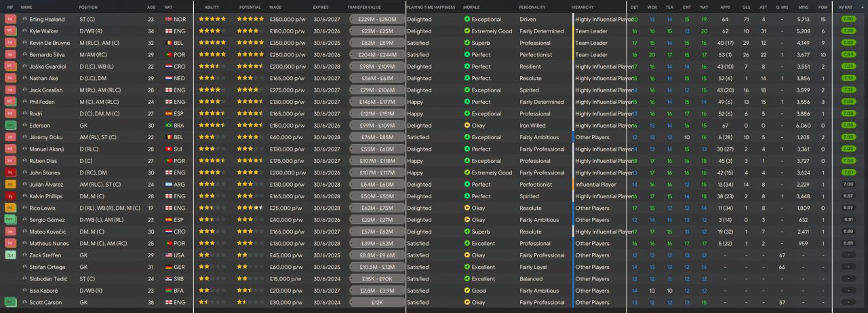Sort by the PERSONALITY column header

pyautogui.click(x=532, y=7)
